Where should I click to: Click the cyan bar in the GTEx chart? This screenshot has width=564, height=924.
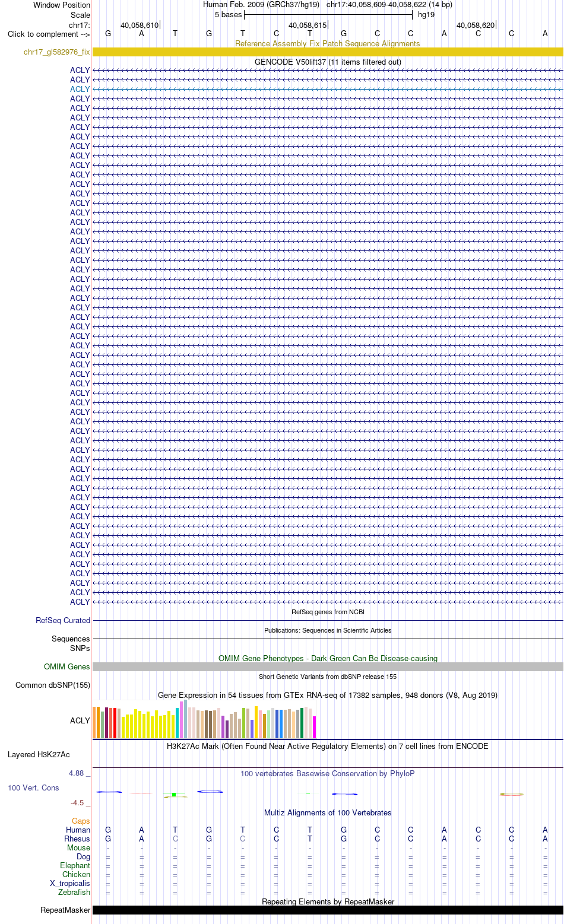tap(178, 723)
